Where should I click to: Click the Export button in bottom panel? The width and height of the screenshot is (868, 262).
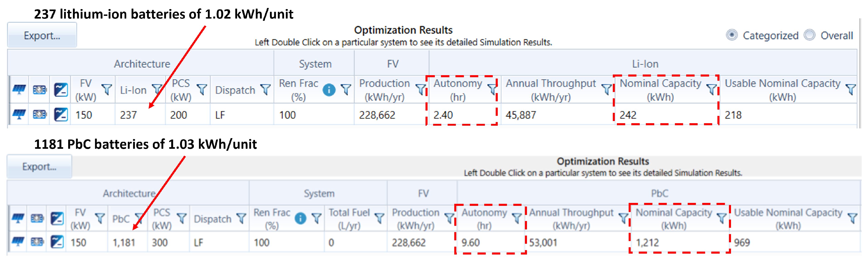[39, 166]
